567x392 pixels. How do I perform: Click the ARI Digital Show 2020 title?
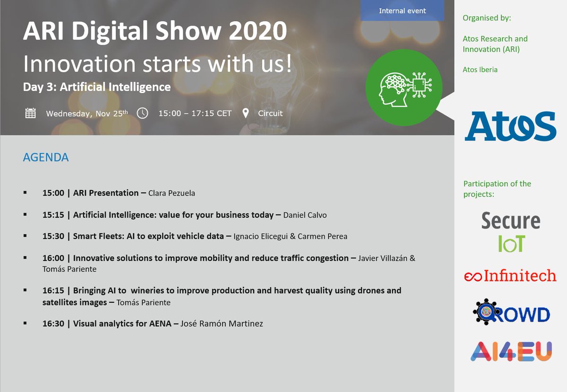click(155, 31)
